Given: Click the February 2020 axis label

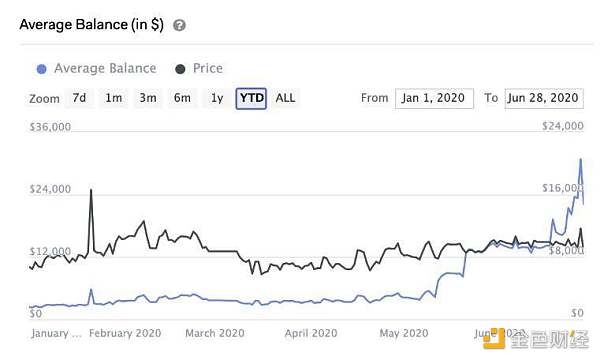Looking at the screenshot, I should 125,333.
